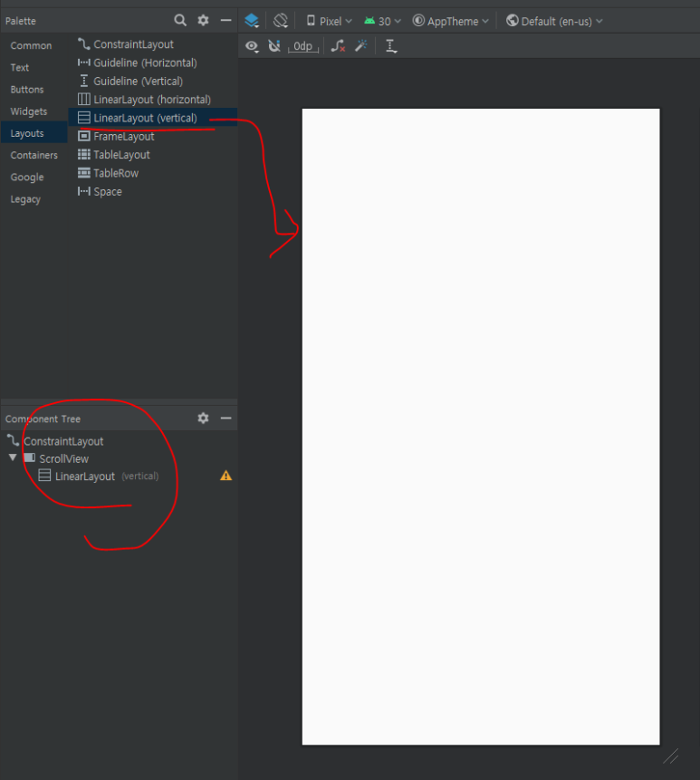Select the Text palette category
The width and height of the screenshot is (700, 780).
pyautogui.click(x=20, y=68)
